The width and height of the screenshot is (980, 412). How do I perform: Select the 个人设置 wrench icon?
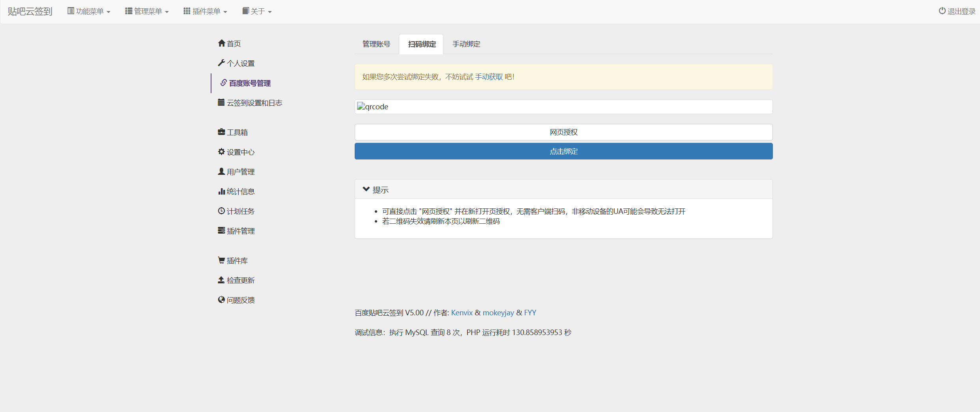[222, 63]
